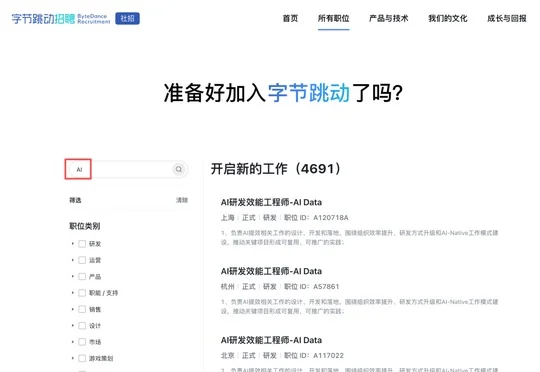
Task: Expand the 游戏策划 category arrow
Action: click(x=73, y=358)
